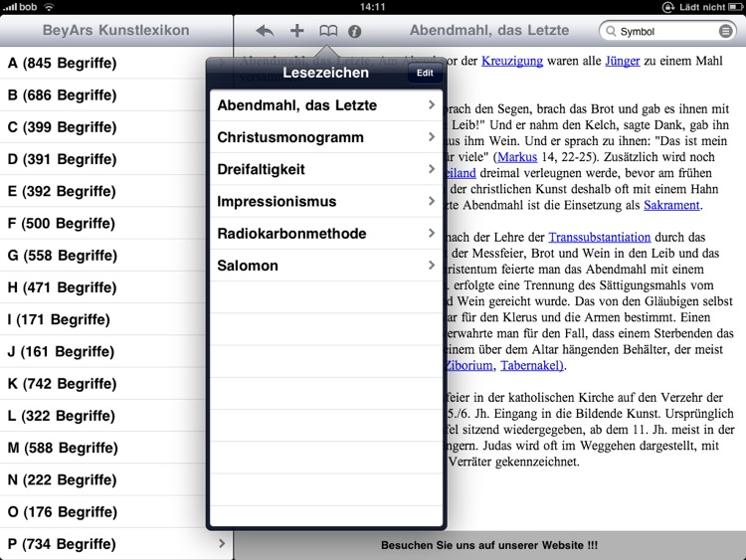The height and width of the screenshot is (560, 746).
Task: Add a bookmark with the plus icon
Action: coord(296,31)
